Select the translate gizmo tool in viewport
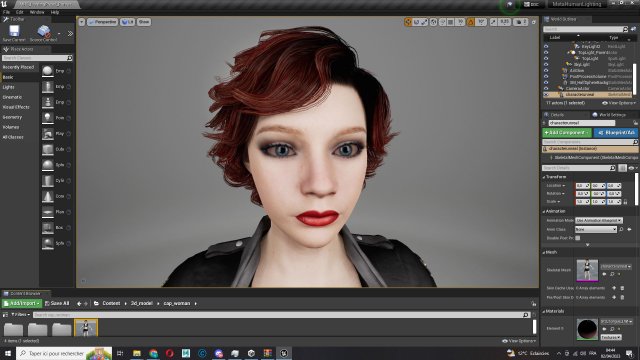The width and height of the screenshot is (640, 360). 408,22
